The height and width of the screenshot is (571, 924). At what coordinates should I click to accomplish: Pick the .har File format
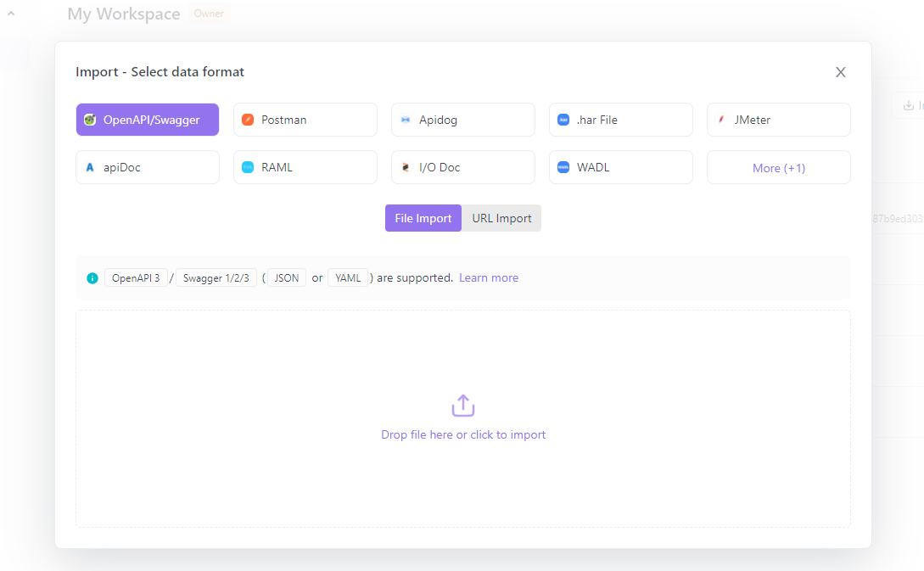point(620,120)
